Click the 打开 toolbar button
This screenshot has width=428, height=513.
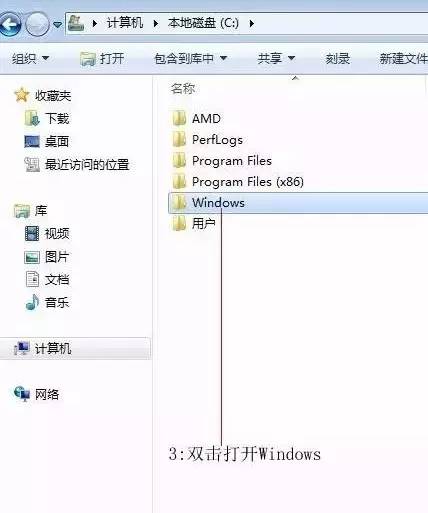(102, 59)
